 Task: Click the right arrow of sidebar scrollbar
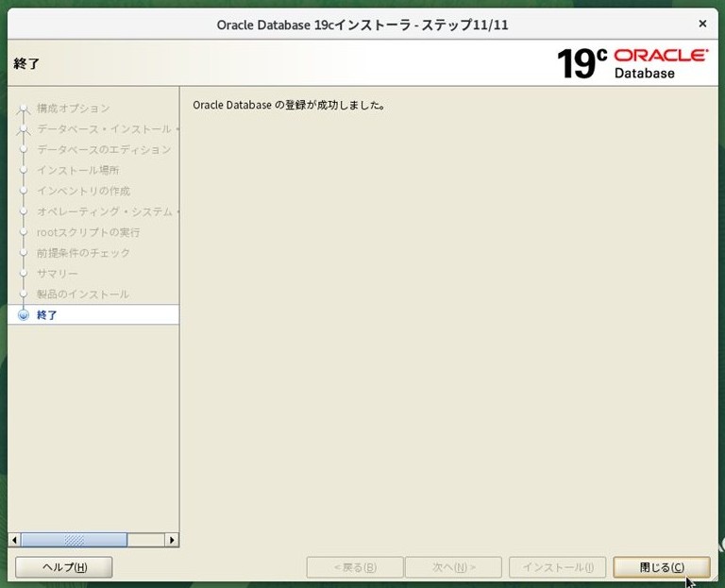click(172, 540)
